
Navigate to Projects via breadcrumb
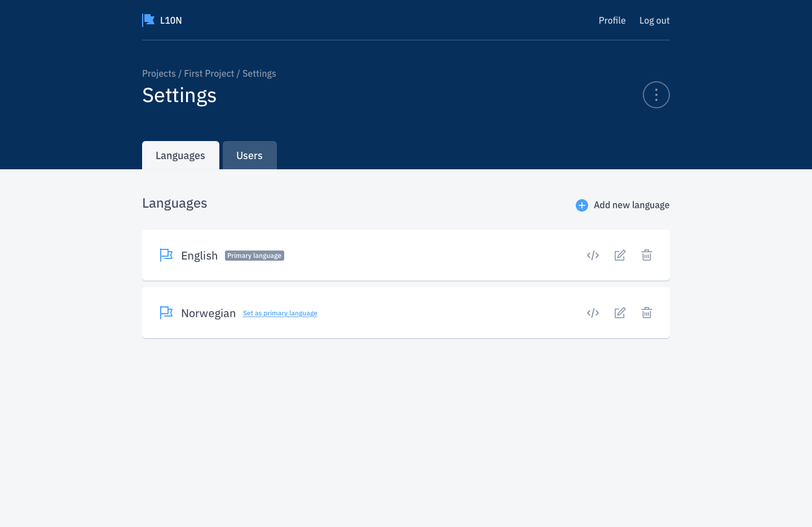(158, 73)
